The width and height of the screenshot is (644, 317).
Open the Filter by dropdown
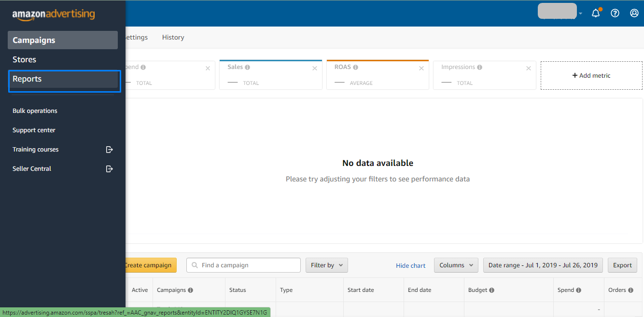pos(327,265)
